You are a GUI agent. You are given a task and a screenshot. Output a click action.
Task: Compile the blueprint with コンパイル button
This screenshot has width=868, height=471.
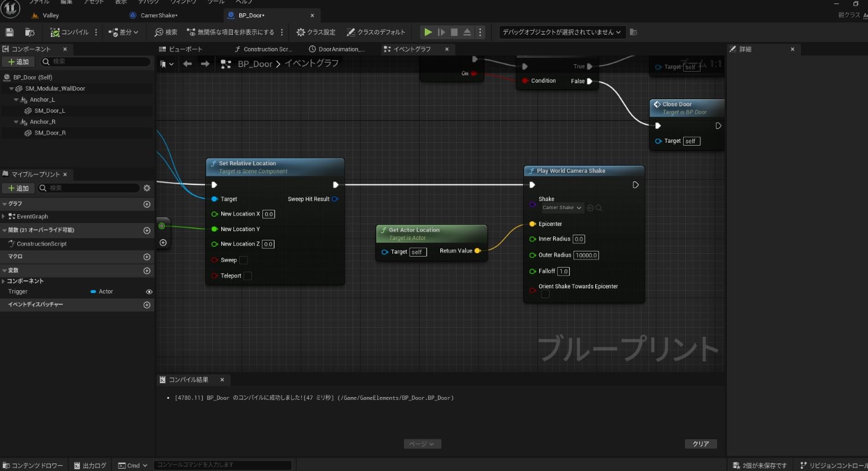[x=69, y=32]
